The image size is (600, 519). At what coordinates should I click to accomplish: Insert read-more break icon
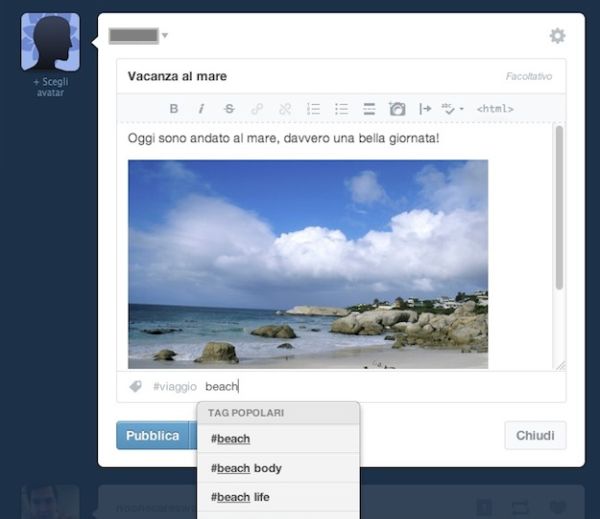pyautogui.click(x=425, y=109)
